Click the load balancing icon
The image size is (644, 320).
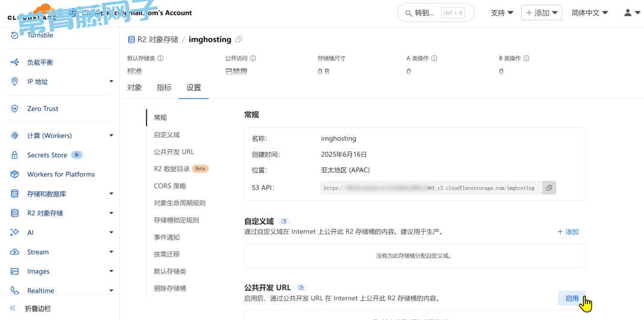click(x=14, y=63)
